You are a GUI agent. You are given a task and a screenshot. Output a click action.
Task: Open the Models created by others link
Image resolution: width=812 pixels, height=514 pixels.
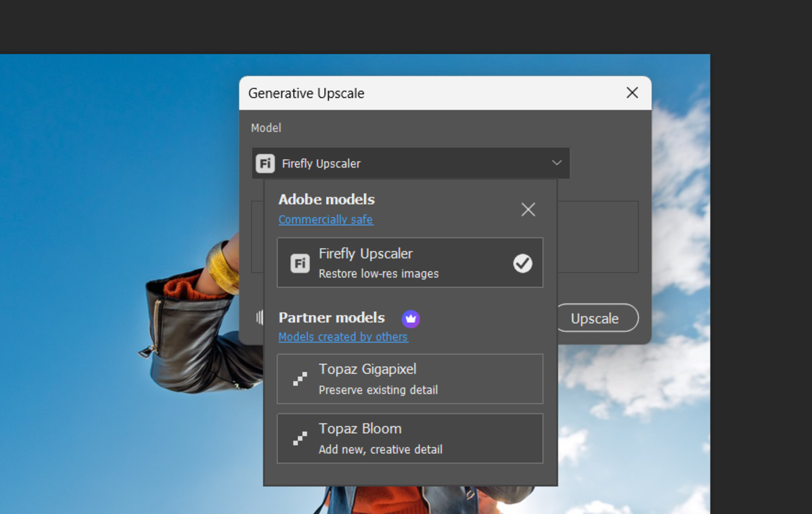pos(343,337)
